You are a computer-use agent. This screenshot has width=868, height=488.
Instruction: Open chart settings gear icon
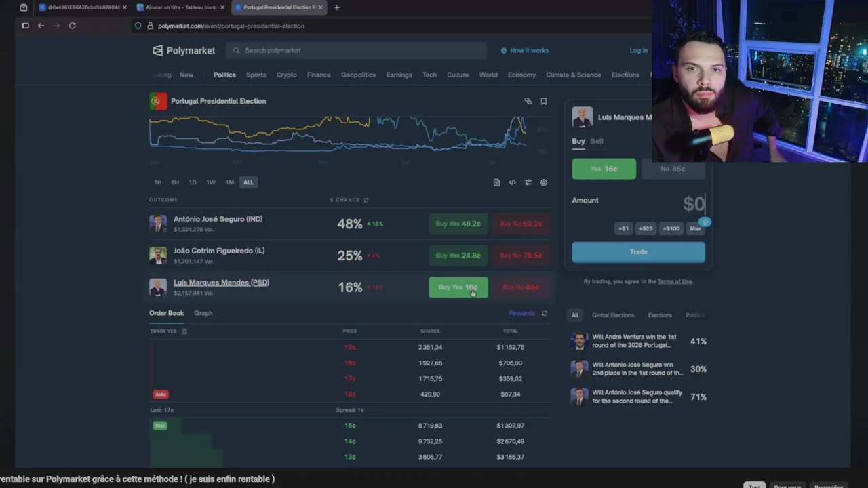pyautogui.click(x=543, y=182)
